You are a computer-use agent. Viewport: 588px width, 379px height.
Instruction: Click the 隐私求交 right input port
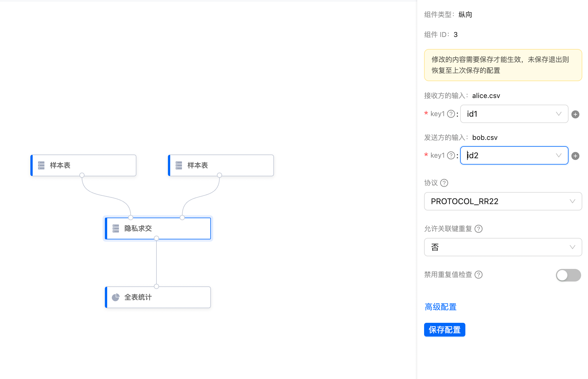(x=182, y=218)
